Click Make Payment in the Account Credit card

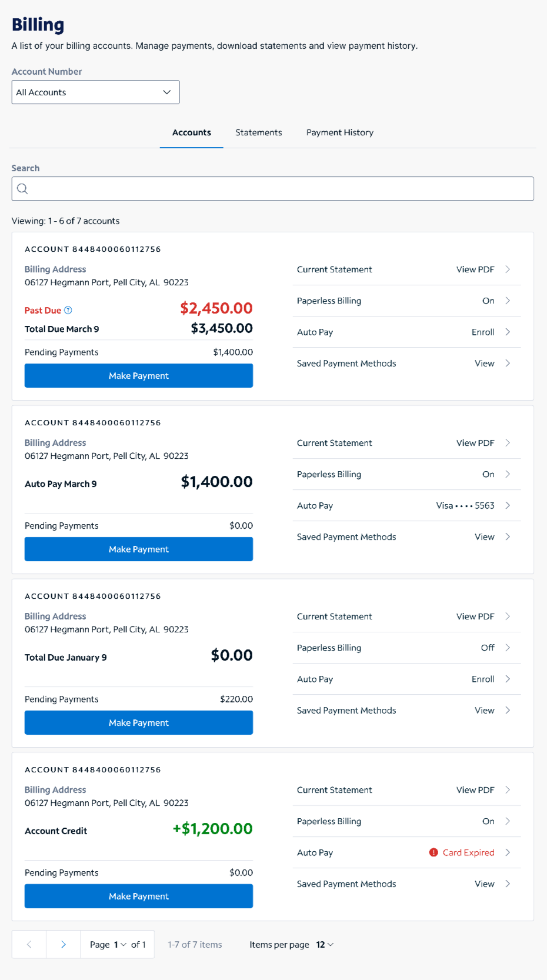click(x=139, y=896)
